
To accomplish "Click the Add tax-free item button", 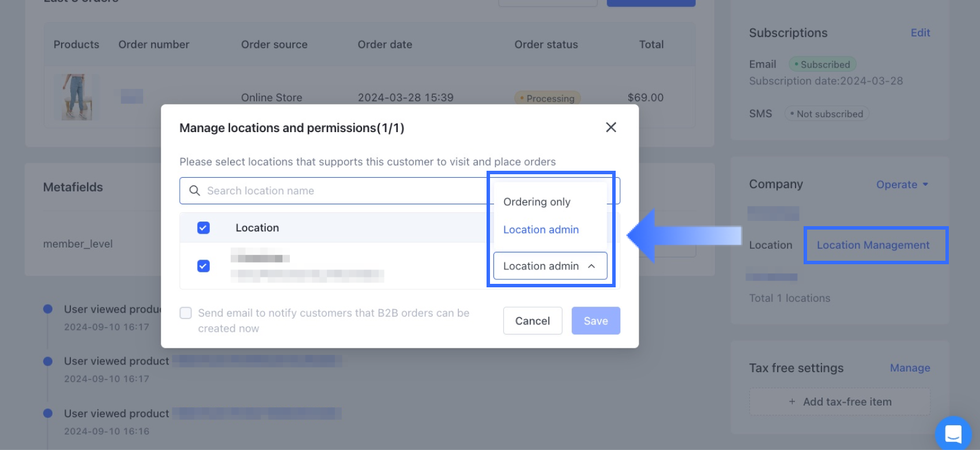I will [x=840, y=402].
